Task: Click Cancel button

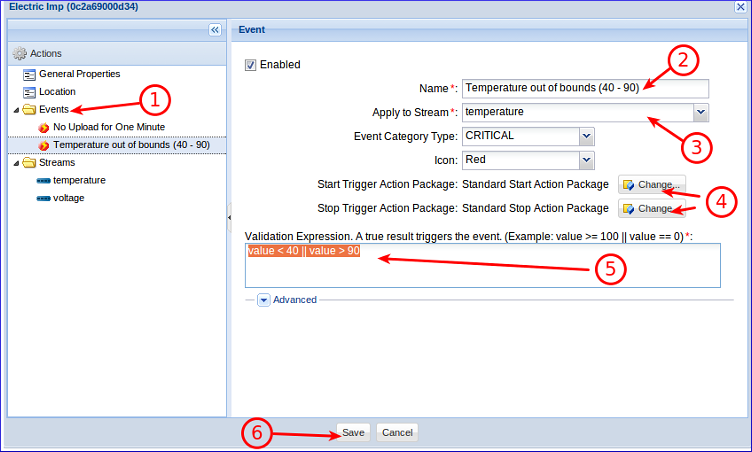Action: pyautogui.click(x=397, y=433)
